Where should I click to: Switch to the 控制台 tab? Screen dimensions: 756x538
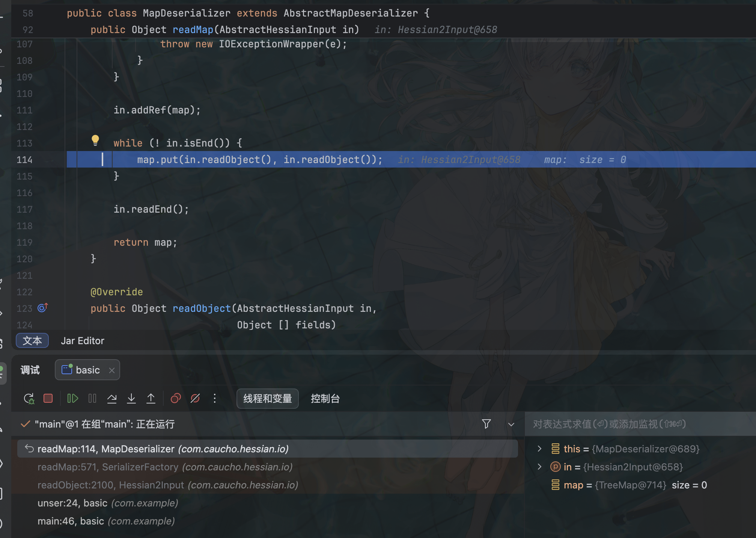pos(325,399)
